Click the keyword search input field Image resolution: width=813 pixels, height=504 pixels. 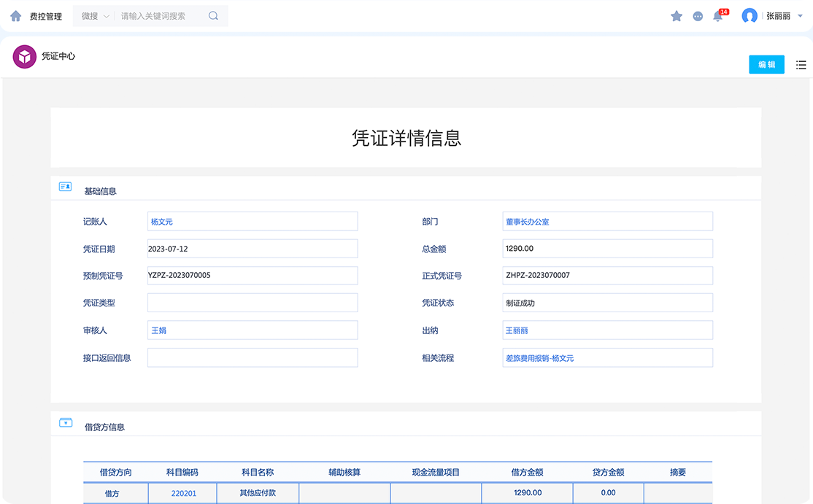click(161, 16)
